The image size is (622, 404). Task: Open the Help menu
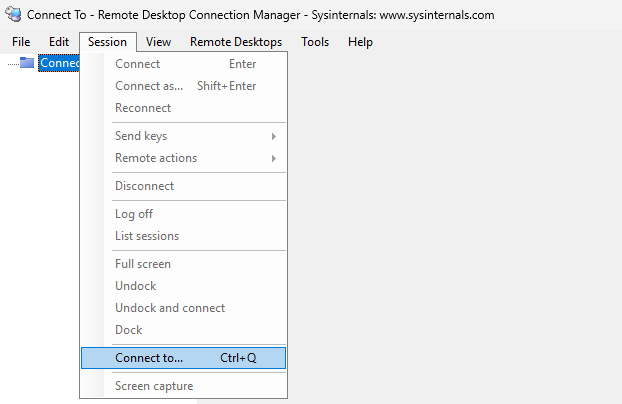point(360,42)
